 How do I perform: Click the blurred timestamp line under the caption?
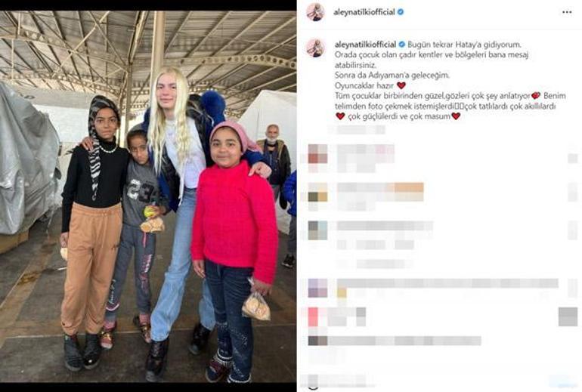[x=356, y=129]
